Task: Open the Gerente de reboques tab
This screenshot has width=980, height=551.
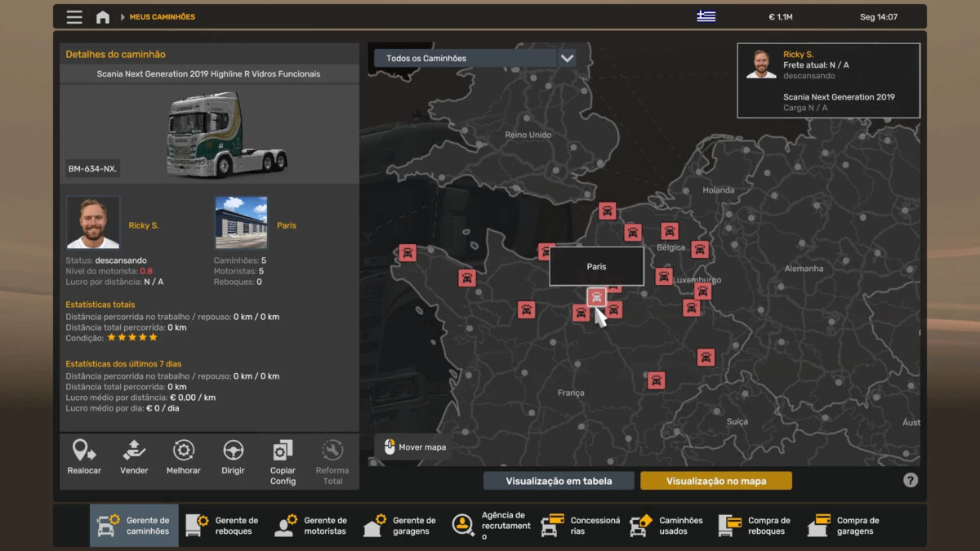Action: click(x=223, y=526)
